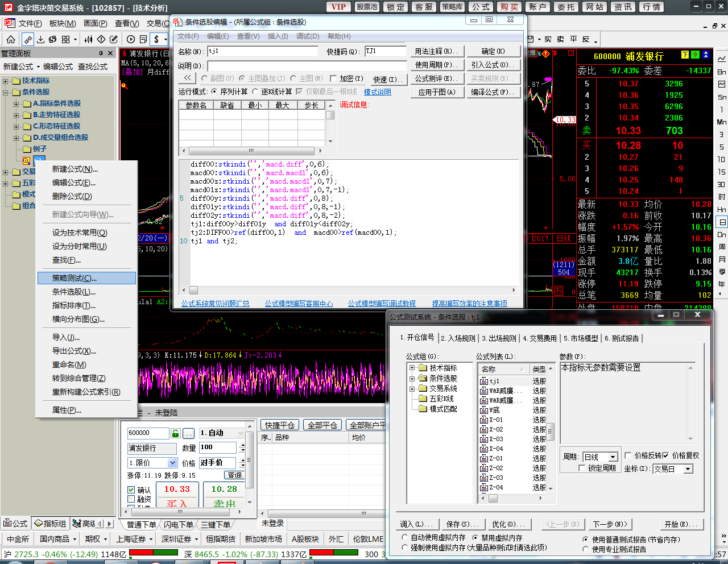
Task: Switch to the 4.交易费用 tab
Action: pos(540,338)
